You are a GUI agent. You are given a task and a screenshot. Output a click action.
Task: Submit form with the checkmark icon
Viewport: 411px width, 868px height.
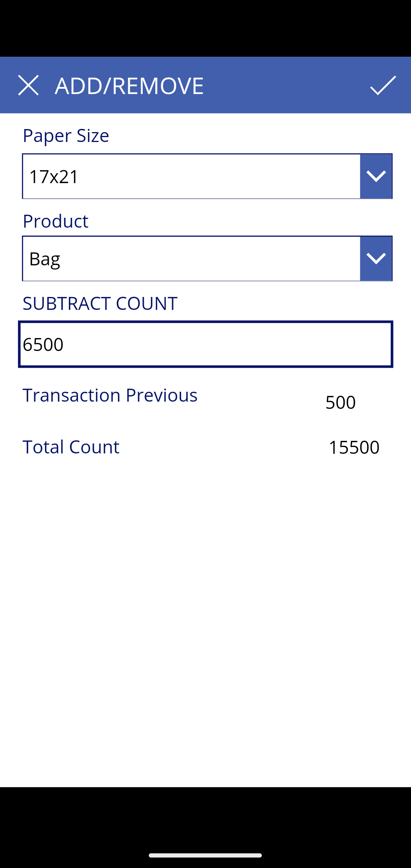tap(383, 85)
